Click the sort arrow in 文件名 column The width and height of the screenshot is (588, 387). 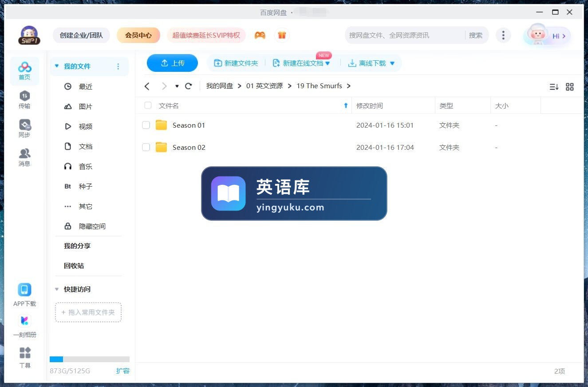coord(346,106)
